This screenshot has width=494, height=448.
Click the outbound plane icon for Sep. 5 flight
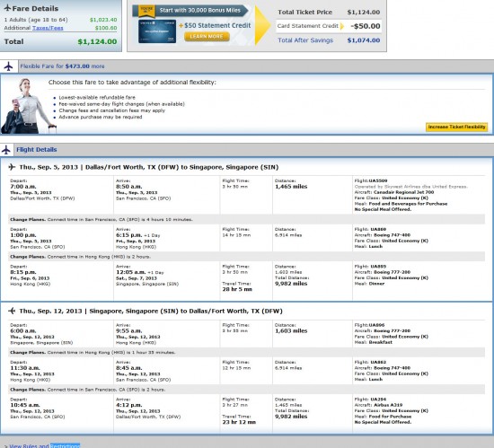point(12,167)
